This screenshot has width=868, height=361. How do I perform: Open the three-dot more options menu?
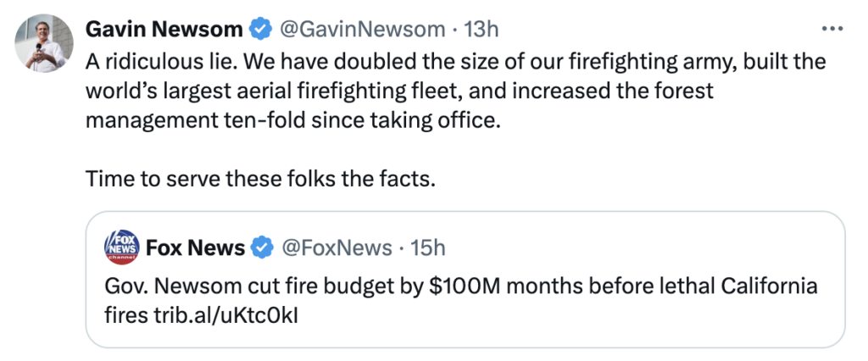[834, 29]
